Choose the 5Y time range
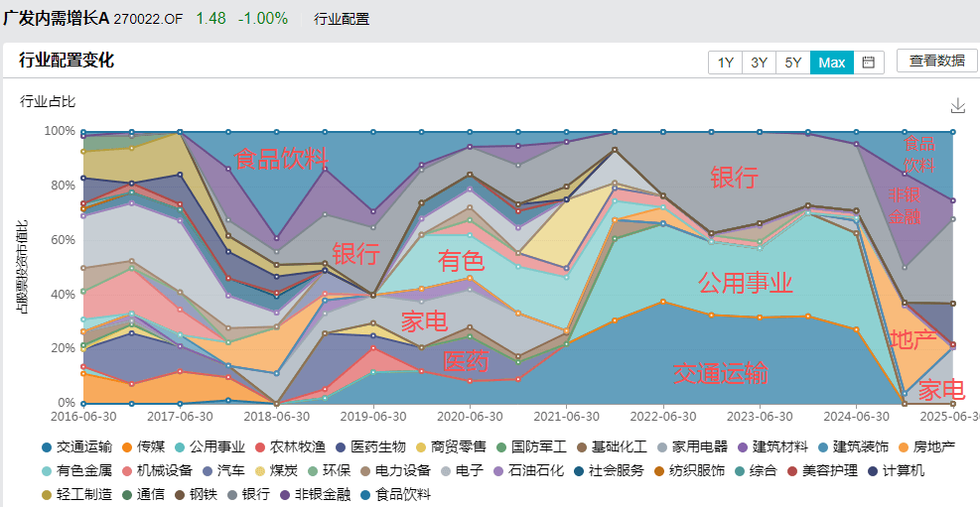The width and height of the screenshot is (980, 507). point(793,63)
